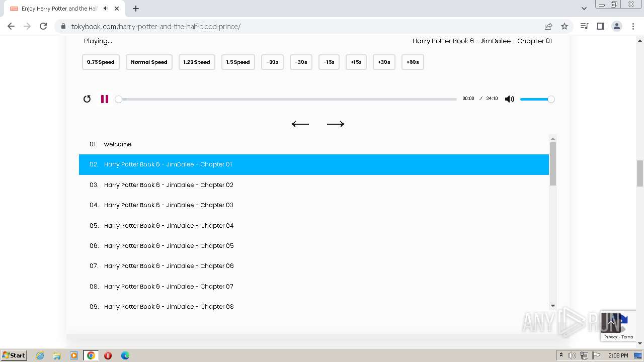The image size is (644, 362).
Task: Click the playlist scrollbar thumb
Action: point(553,164)
